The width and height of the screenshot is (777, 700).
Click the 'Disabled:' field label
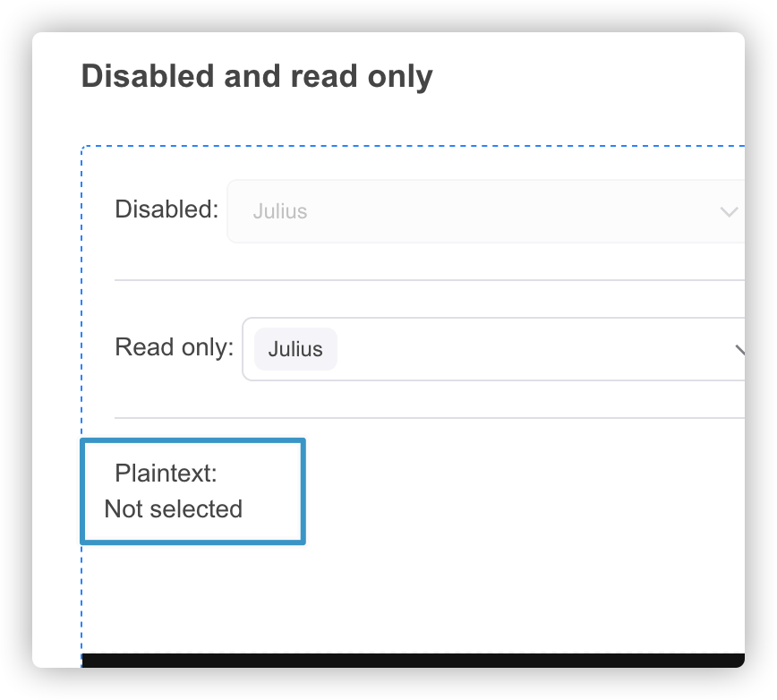pos(166,209)
